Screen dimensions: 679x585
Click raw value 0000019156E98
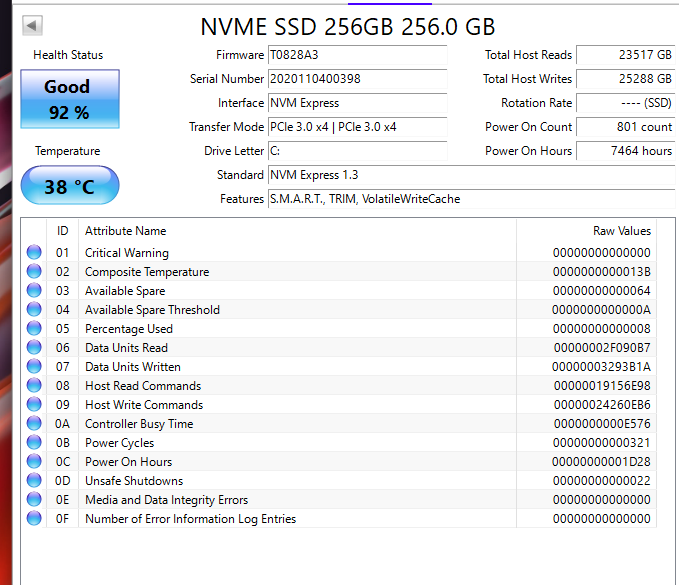pos(602,386)
